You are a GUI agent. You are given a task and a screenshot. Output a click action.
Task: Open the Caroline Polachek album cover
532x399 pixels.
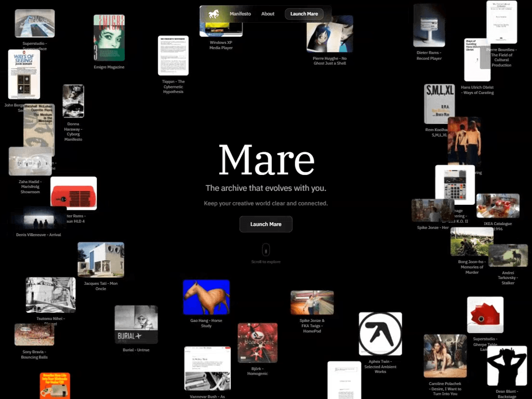(445, 356)
